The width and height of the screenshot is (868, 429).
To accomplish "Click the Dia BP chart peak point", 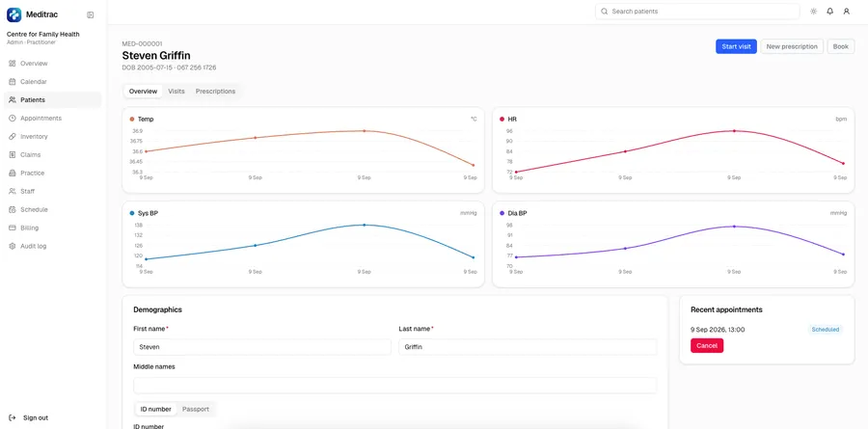I will 734,227.
